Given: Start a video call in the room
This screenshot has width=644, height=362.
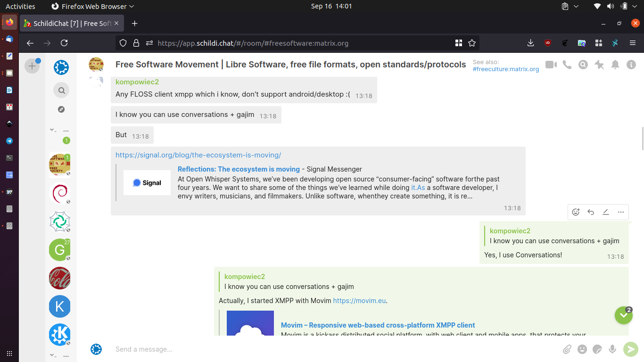Looking at the screenshot, I should click(x=551, y=65).
